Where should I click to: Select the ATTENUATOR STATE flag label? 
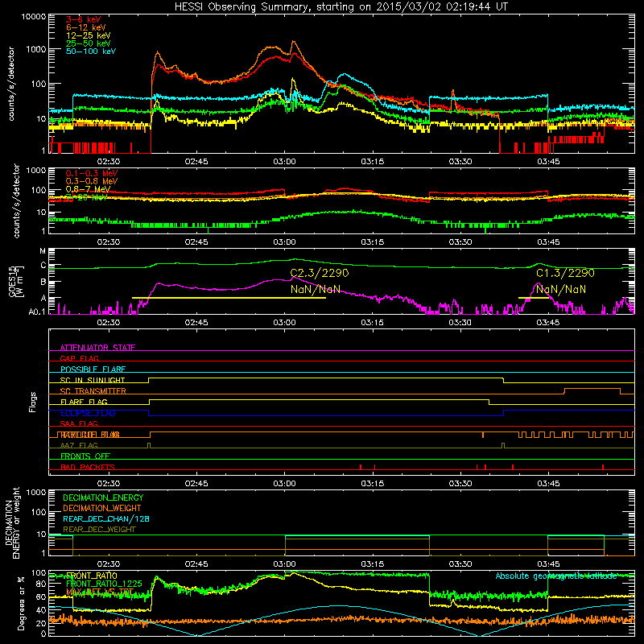point(97,348)
